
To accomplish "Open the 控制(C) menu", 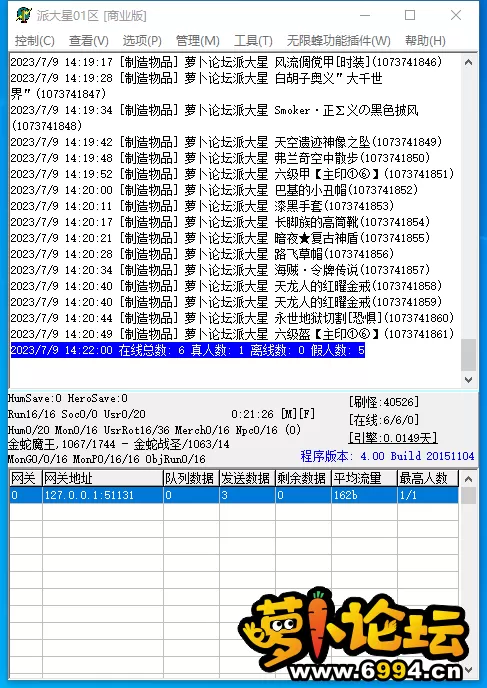I will [35, 41].
